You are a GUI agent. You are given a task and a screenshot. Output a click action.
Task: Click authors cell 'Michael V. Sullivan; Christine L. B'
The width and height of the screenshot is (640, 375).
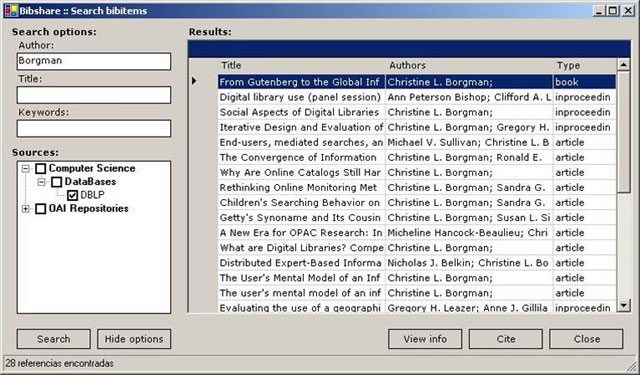click(x=469, y=142)
